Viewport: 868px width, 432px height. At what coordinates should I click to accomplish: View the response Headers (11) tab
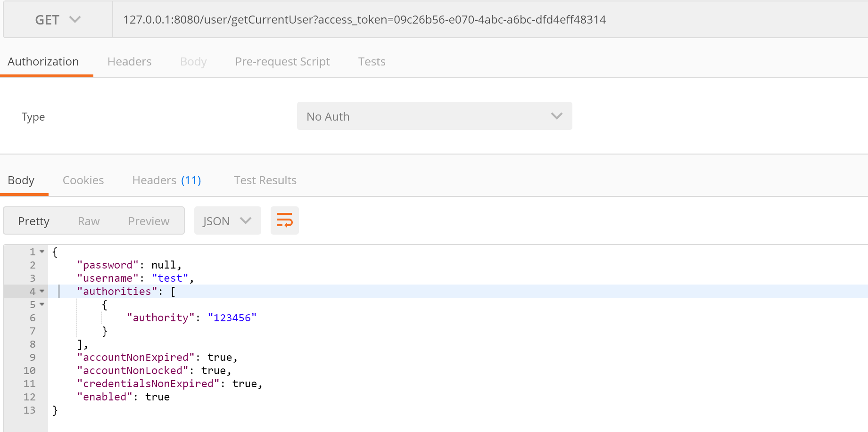[x=166, y=180]
